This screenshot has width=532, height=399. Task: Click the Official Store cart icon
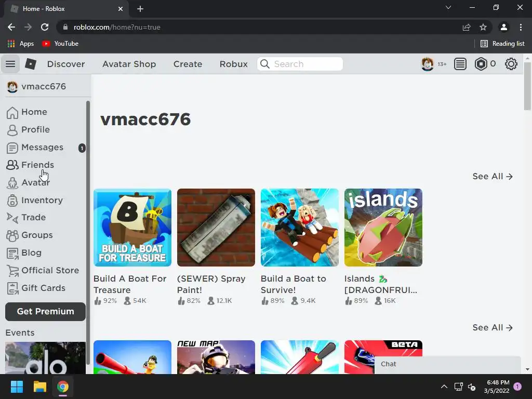point(12,270)
